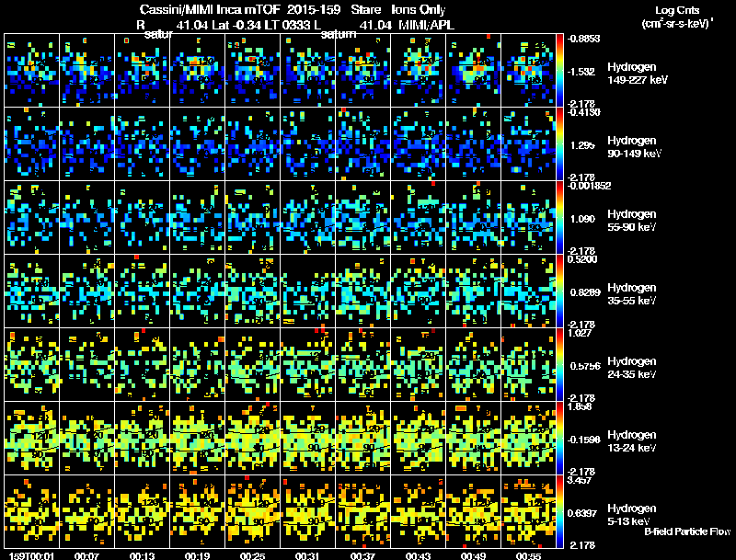The width and height of the screenshot is (736, 560).
Task: Open the 00:07 panel in 5-13 keV row
Action: (86, 512)
